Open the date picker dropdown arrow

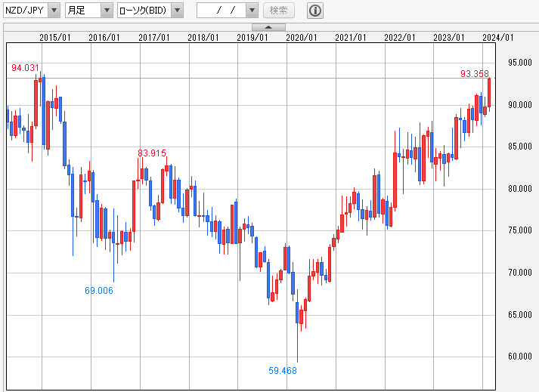point(252,11)
